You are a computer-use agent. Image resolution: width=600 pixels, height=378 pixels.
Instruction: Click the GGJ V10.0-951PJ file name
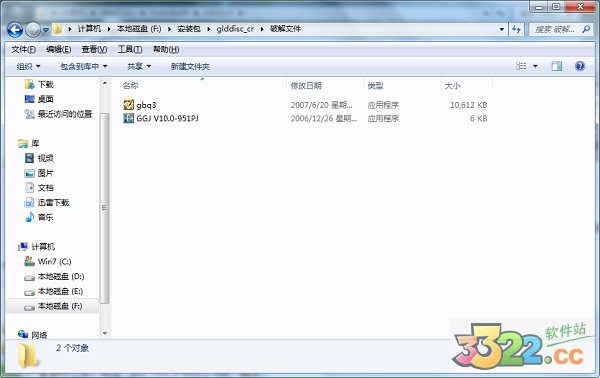tap(167, 118)
